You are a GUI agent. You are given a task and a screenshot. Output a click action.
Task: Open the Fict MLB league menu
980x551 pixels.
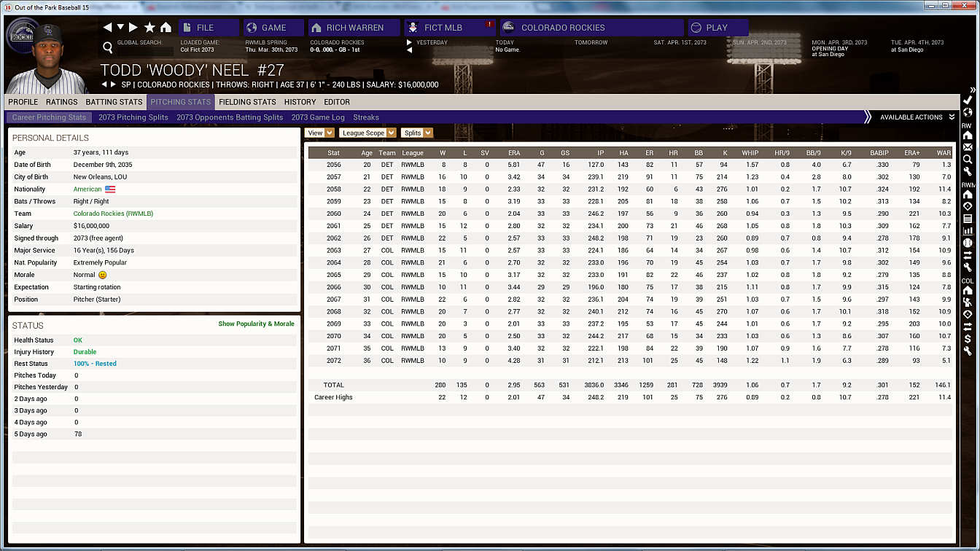[449, 28]
